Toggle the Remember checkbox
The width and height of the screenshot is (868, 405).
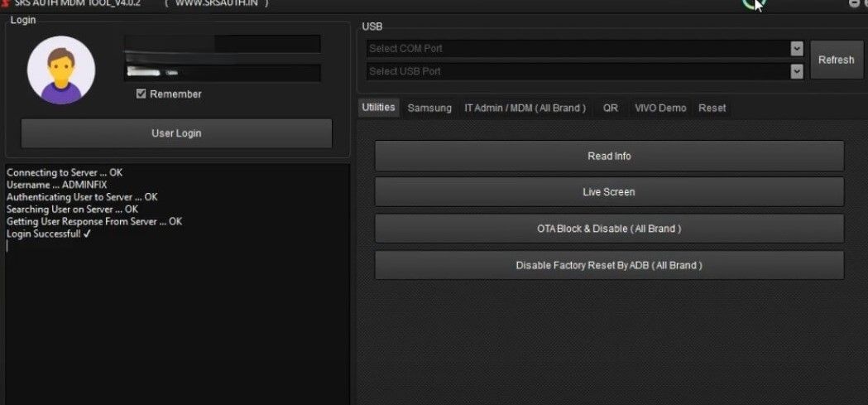pos(141,94)
